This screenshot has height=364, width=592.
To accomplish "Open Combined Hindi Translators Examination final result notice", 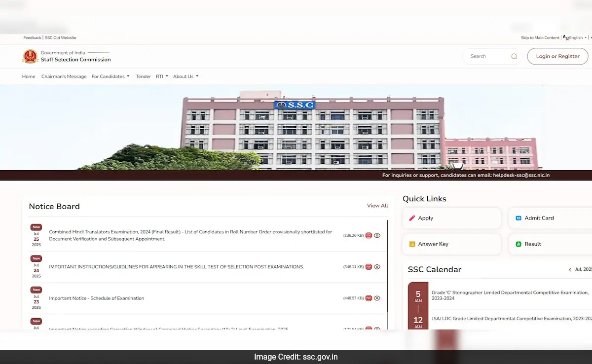I will (190, 235).
